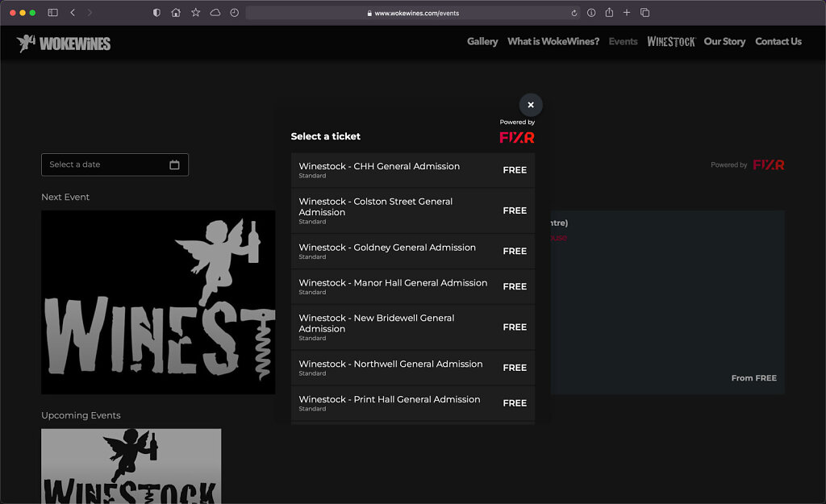Click the Select a ticket heading

click(x=326, y=136)
